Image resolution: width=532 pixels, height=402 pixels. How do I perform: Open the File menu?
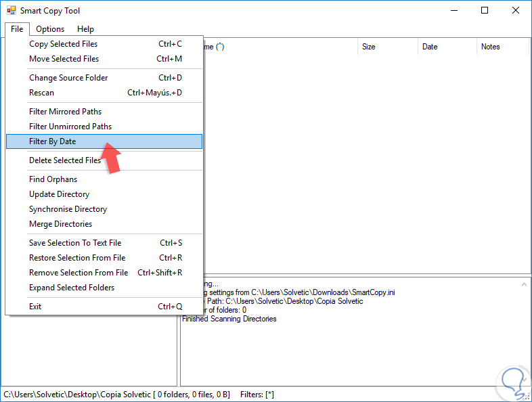17,29
